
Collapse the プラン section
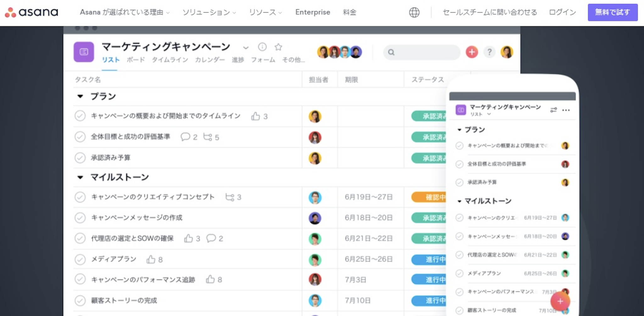(80, 96)
